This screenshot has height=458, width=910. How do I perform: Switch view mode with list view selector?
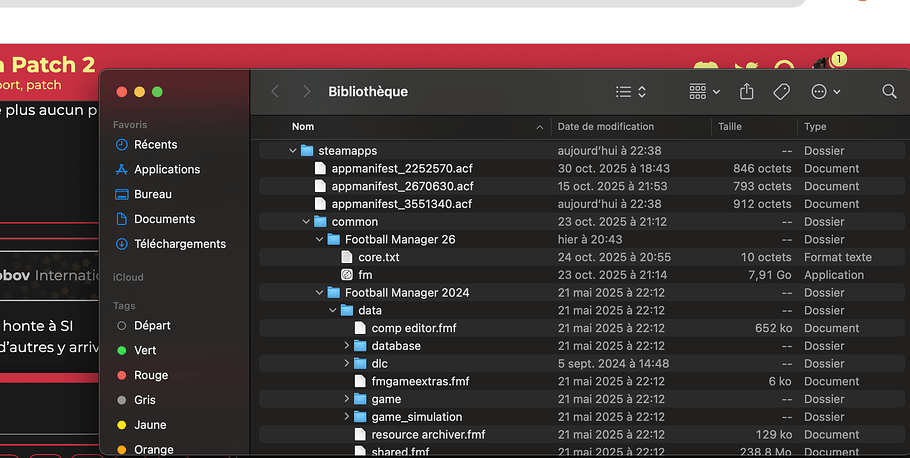point(630,91)
